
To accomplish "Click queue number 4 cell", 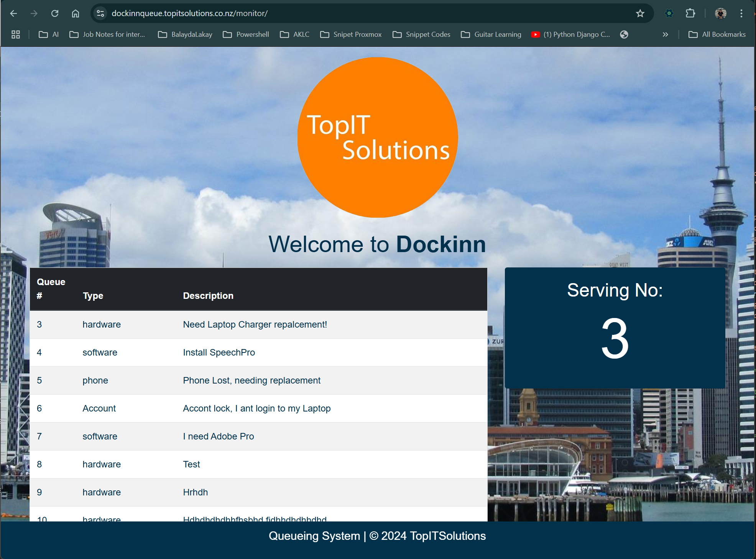I will pyautogui.click(x=39, y=352).
